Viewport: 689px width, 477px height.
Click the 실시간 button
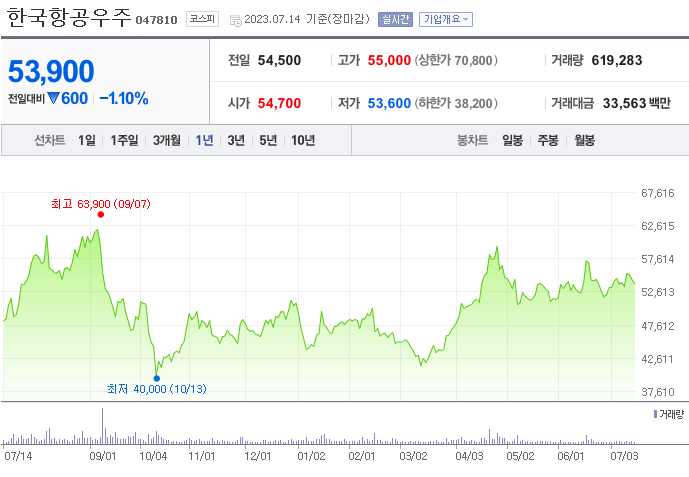tap(395, 19)
